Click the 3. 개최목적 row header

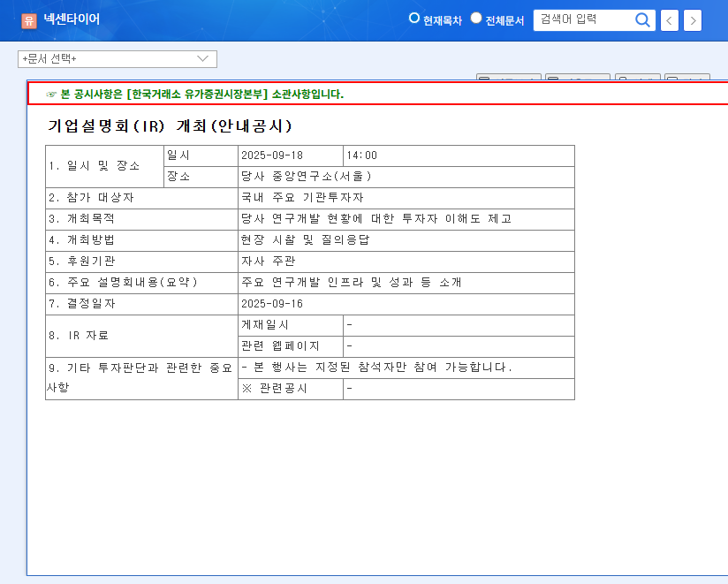pos(141,219)
